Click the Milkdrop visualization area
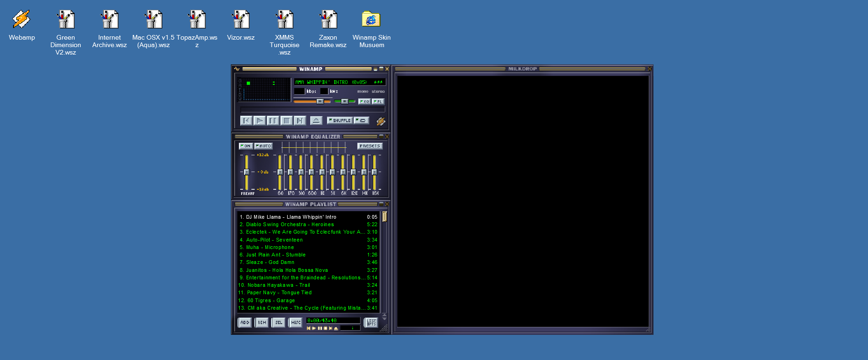This screenshot has height=360, width=868. coord(522,201)
